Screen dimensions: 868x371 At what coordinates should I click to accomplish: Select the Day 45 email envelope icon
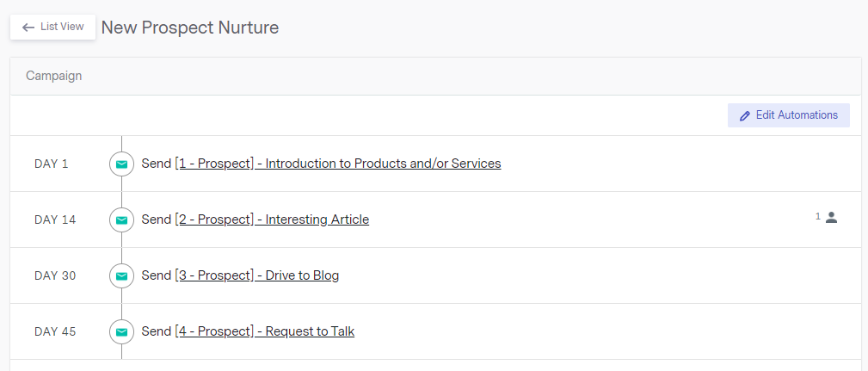pos(121,331)
